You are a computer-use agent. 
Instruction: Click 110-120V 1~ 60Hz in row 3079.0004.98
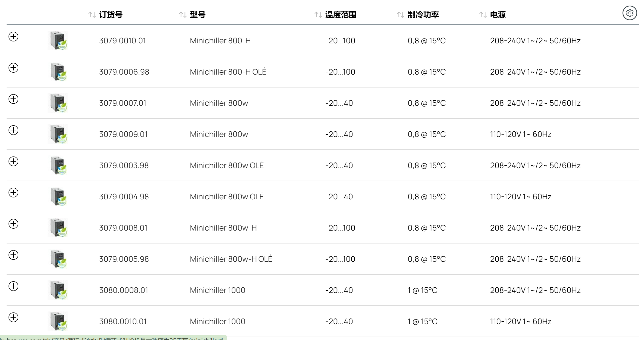[521, 197]
